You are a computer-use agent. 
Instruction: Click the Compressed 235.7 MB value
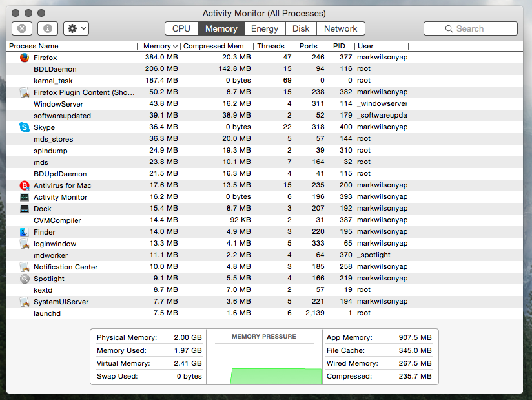click(415, 376)
